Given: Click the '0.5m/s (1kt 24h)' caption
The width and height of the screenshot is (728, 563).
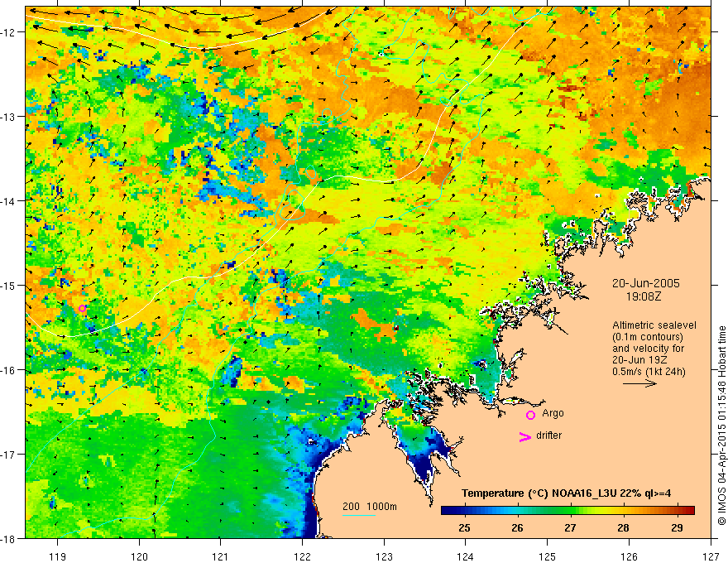Looking at the screenshot, I should (x=649, y=372).
